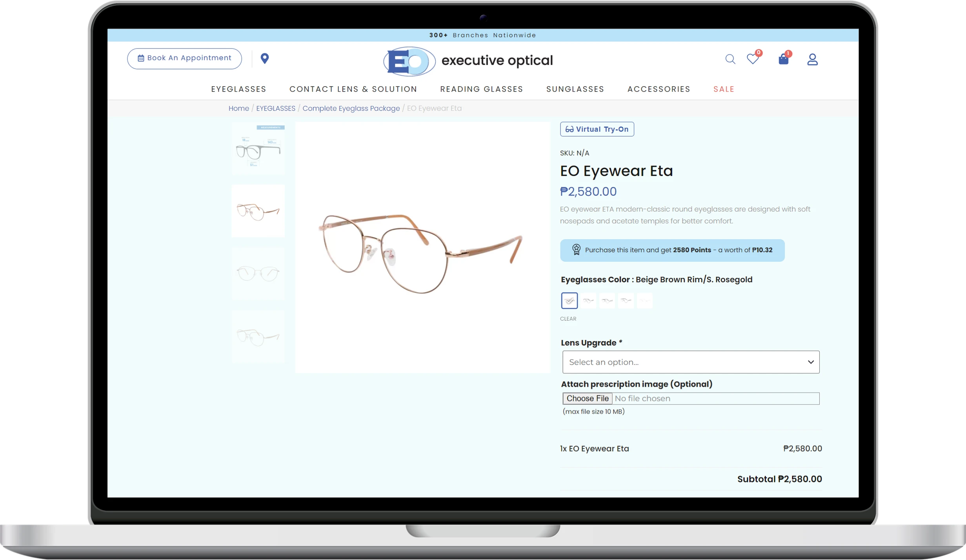Screen dimensions: 966x560
Task: Clear the selected eyeglasses color
Action: (x=568, y=319)
